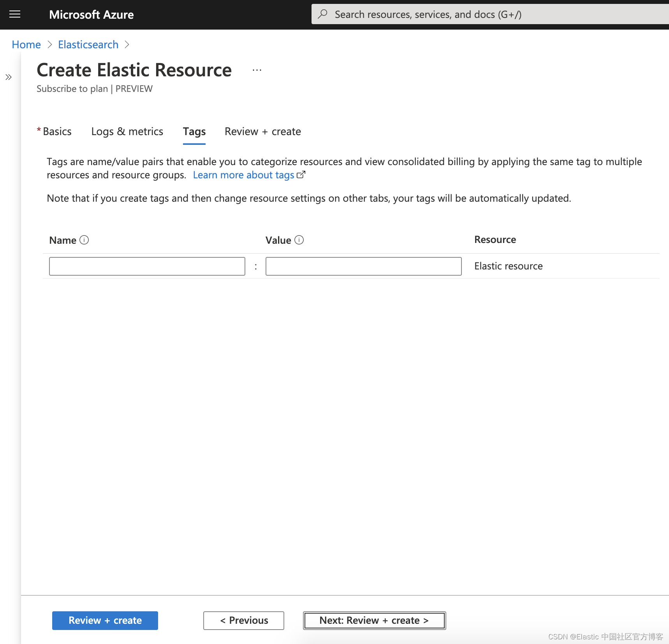Image resolution: width=669 pixels, height=644 pixels.
Task: Switch to the Basics tab
Action: click(x=57, y=132)
